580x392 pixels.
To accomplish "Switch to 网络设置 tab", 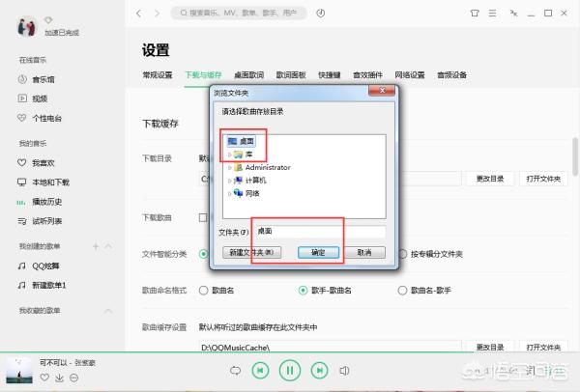I will 410,75.
